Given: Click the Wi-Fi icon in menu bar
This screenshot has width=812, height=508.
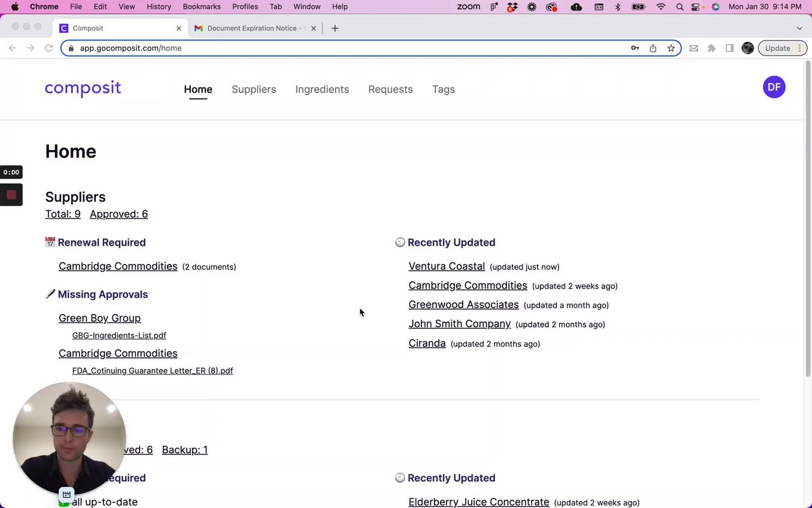Looking at the screenshot, I should (661, 6).
